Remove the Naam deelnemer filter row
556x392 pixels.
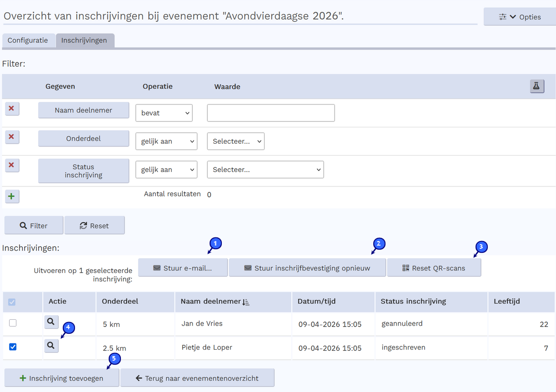[x=12, y=109]
